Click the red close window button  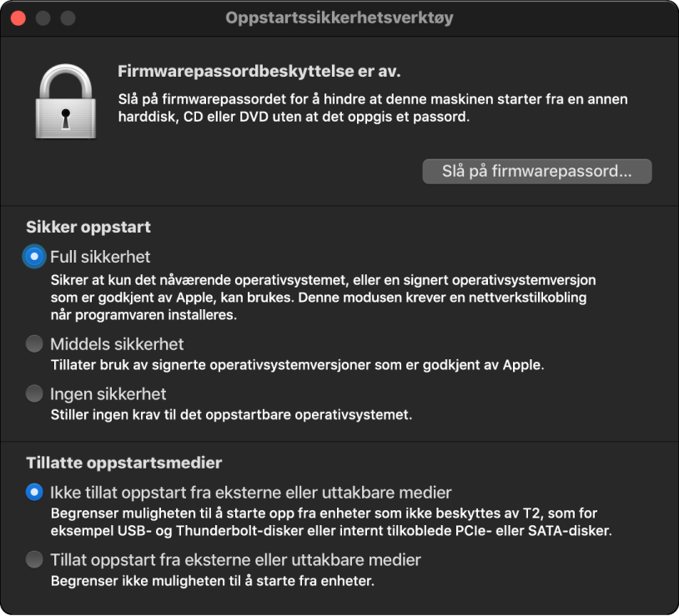pos(17,17)
